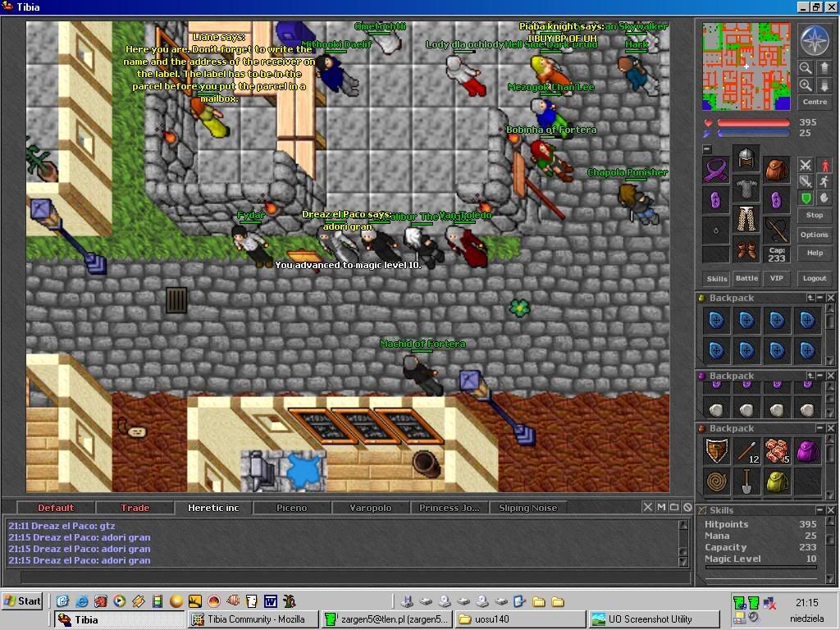Switch to Tibia Community - Mozilla taskbar window
The image size is (840, 630).
(x=253, y=620)
